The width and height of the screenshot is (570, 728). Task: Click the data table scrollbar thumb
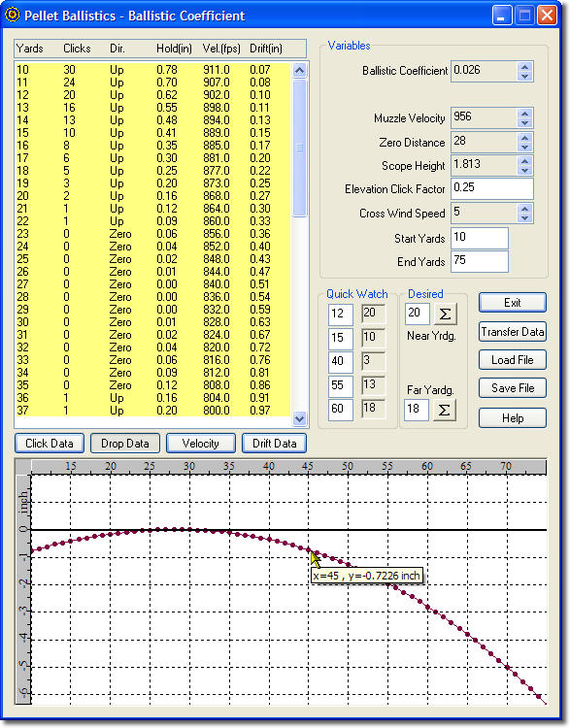point(300,148)
